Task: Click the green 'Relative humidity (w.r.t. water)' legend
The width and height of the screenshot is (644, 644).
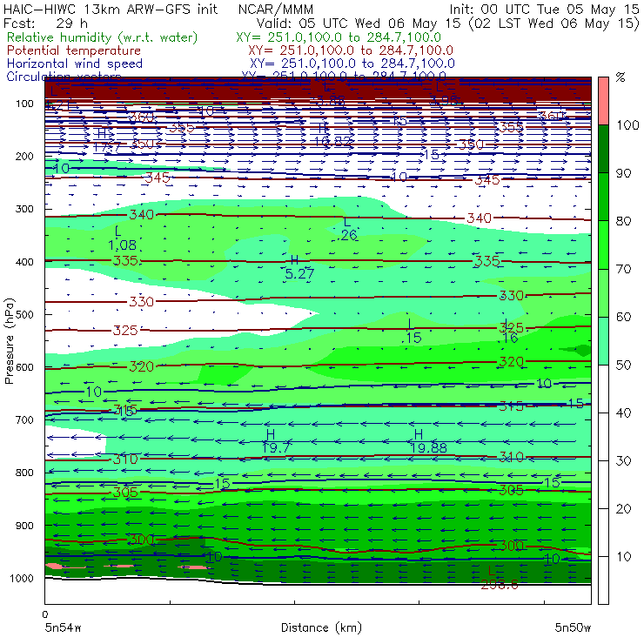Action: (103, 37)
